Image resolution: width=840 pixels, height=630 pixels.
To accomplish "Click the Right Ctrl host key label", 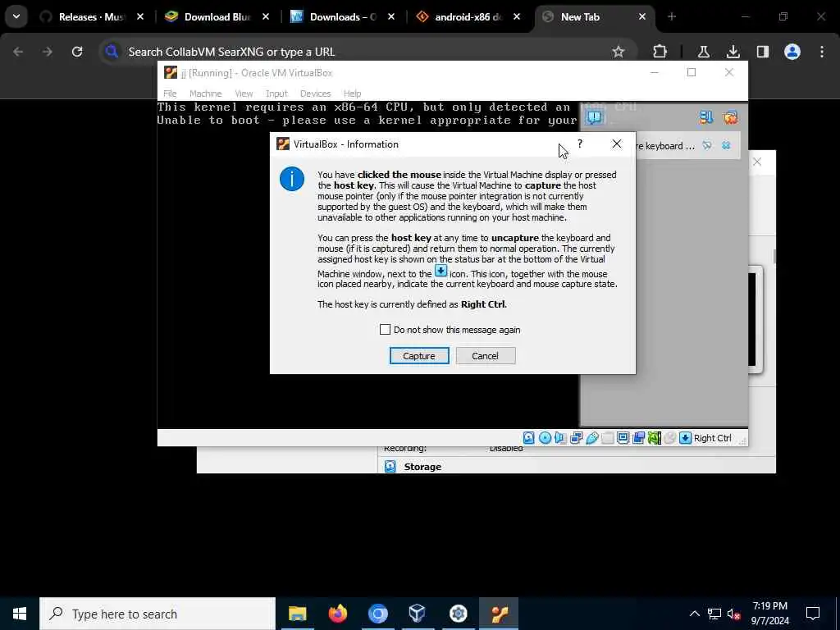I will coord(713,438).
